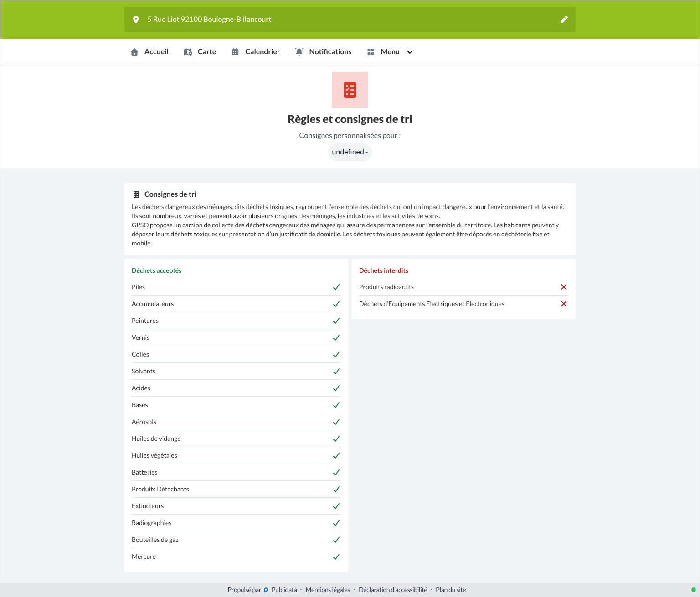This screenshot has height=597, width=700.
Task: Open the Menu navigation item
Action: pos(390,52)
